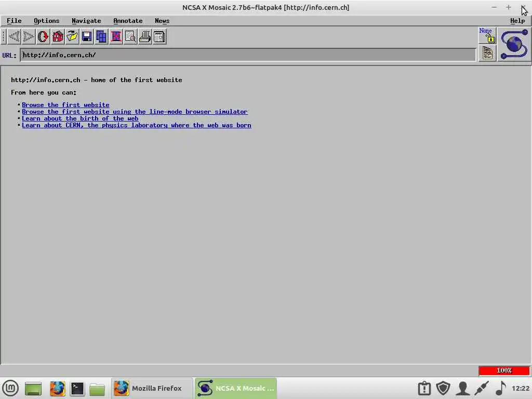The height and width of the screenshot is (399, 532).
Task: Open the sound volume tray icon
Action: pyautogui.click(x=501, y=388)
